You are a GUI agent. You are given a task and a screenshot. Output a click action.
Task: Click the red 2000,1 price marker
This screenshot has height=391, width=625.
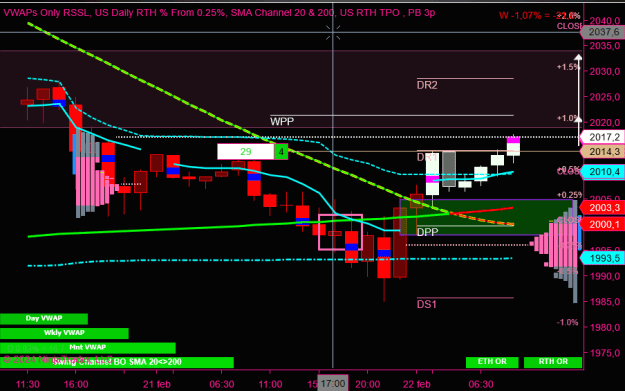tap(603, 224)
